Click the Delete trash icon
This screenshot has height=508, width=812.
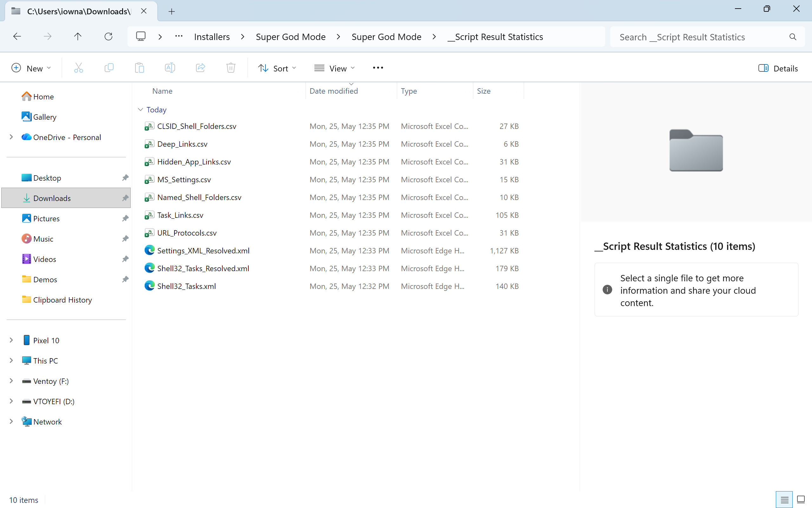pos(231,68)
